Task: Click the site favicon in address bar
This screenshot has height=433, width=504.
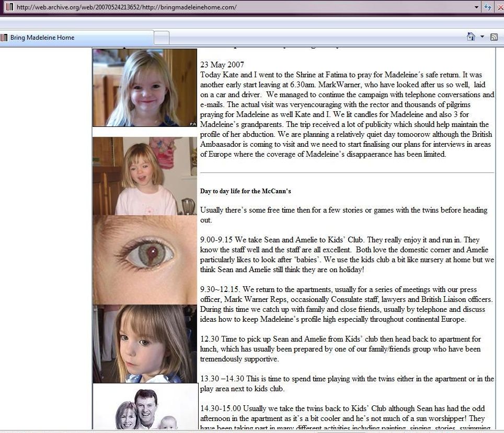Action: [x=9, y=7]
